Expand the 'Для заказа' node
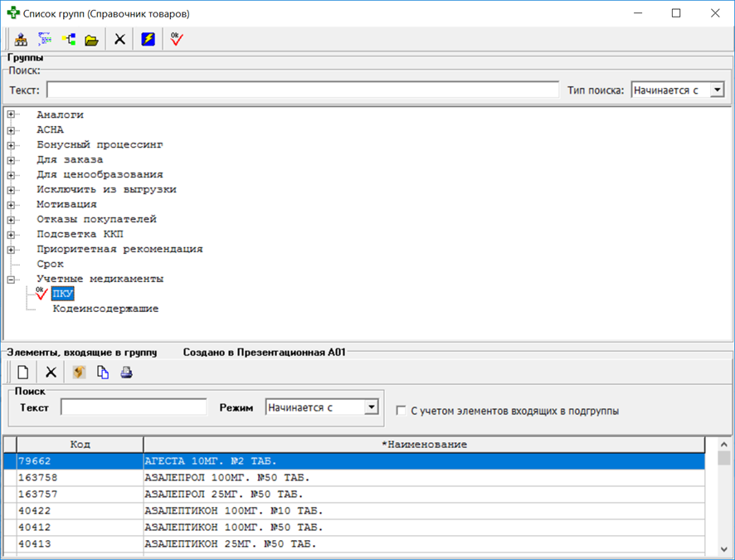 [x=11, y=160]
